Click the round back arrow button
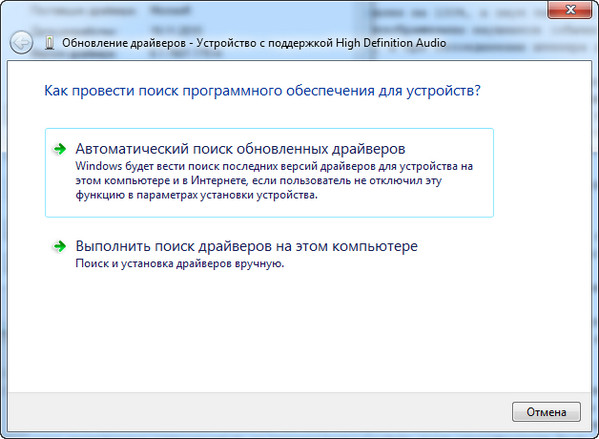The height and width of the screenshot is (439, 599). tap(21, 42)
